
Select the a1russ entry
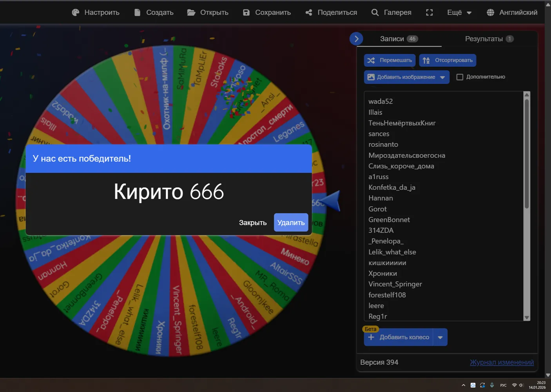click(379, 177)
